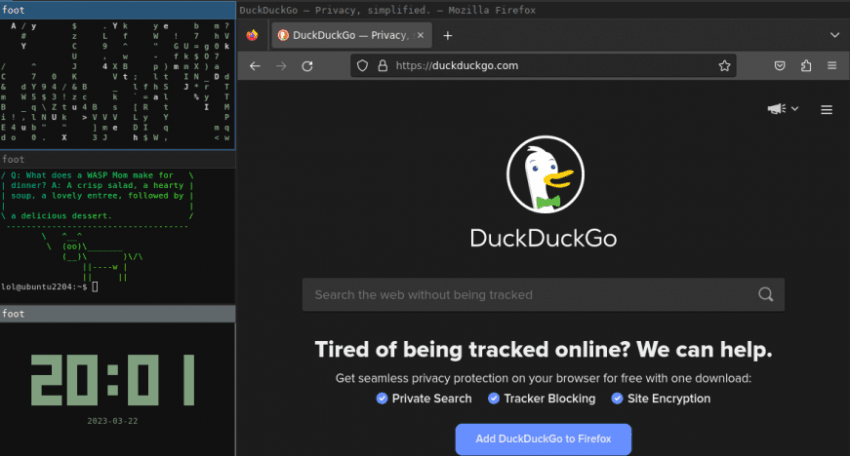Open a new tab with plus button
The height and width of the screenshot is (456, 850).
click(447, 35)
